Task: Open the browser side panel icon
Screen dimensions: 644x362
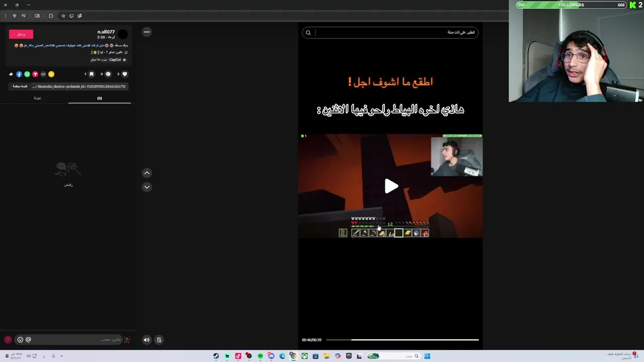Action: point(37,16)
